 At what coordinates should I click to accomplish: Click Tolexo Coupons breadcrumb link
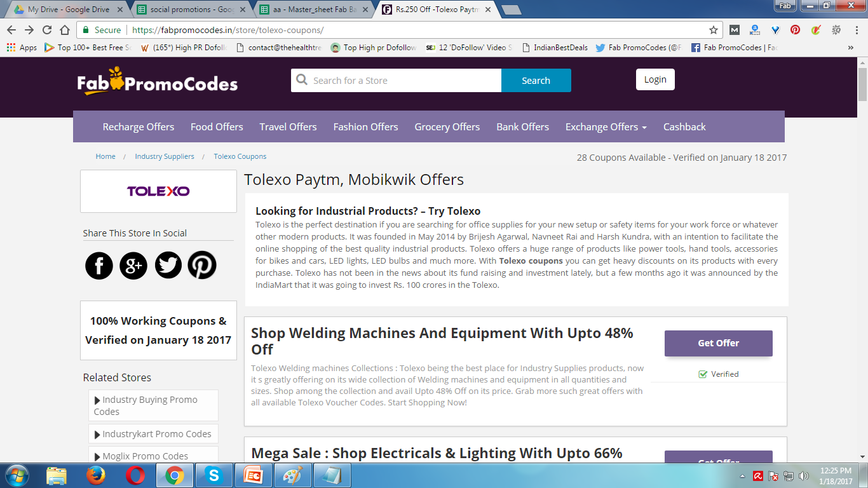click(x=240, y=156)
